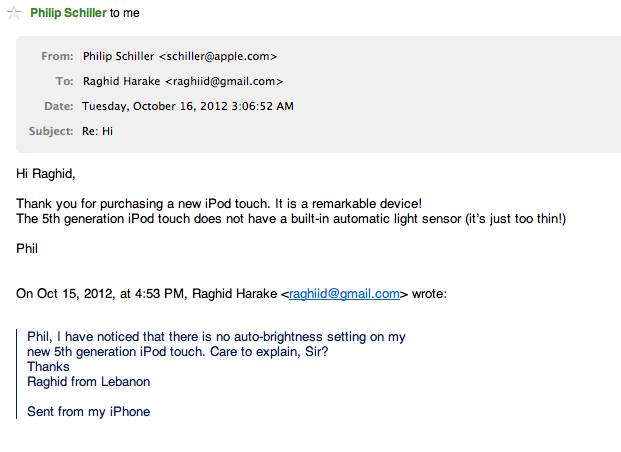Click 'Raghid from Lebanon' in quoted text
Image resolution: width=621 pixels, height=452 pixels.
tap(89, 382)
